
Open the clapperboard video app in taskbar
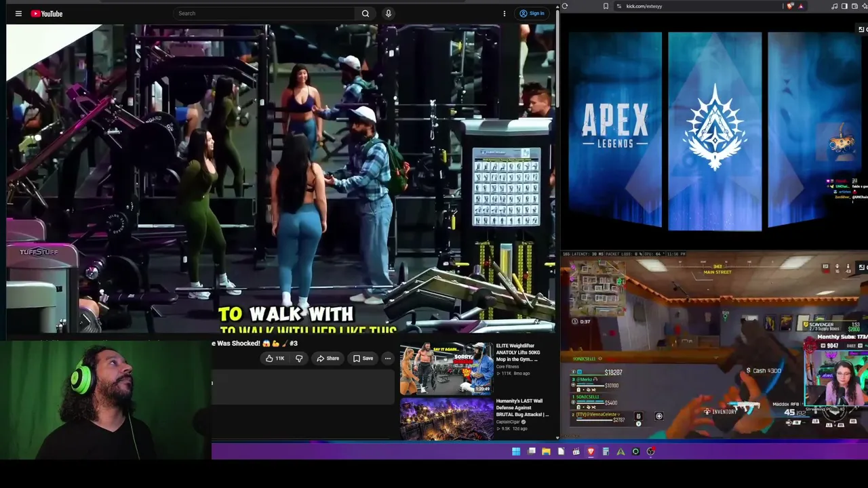tap(576, 451)
